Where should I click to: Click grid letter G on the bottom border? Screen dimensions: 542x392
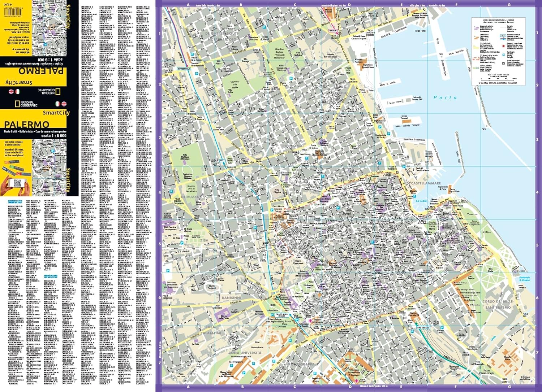tap(509, 387)
